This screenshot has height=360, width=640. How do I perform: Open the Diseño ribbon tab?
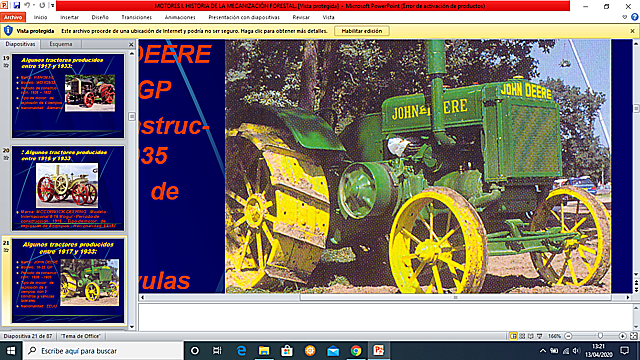pos(100,17)
